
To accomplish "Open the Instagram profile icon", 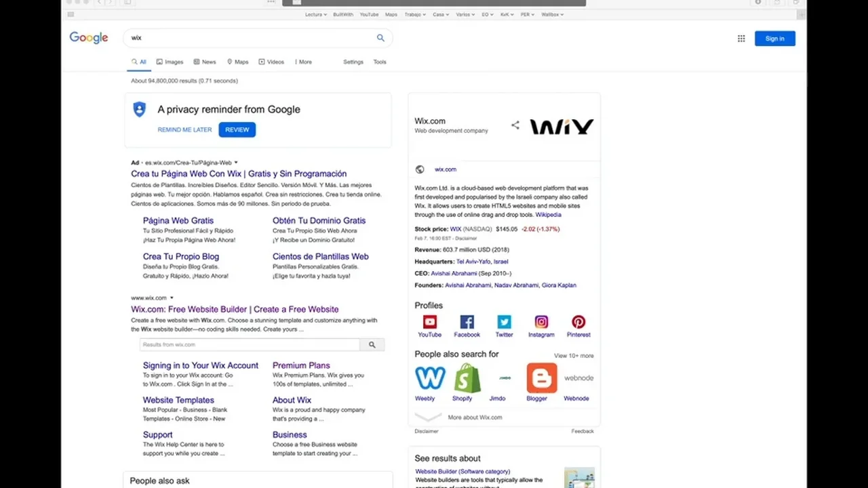I will point(541,322).
